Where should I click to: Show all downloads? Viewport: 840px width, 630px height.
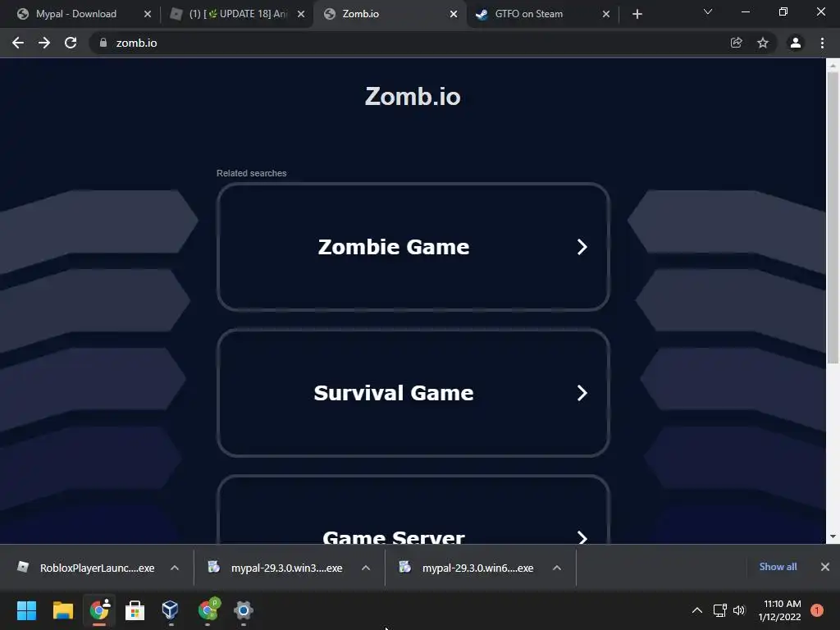[x=778, y=567]
